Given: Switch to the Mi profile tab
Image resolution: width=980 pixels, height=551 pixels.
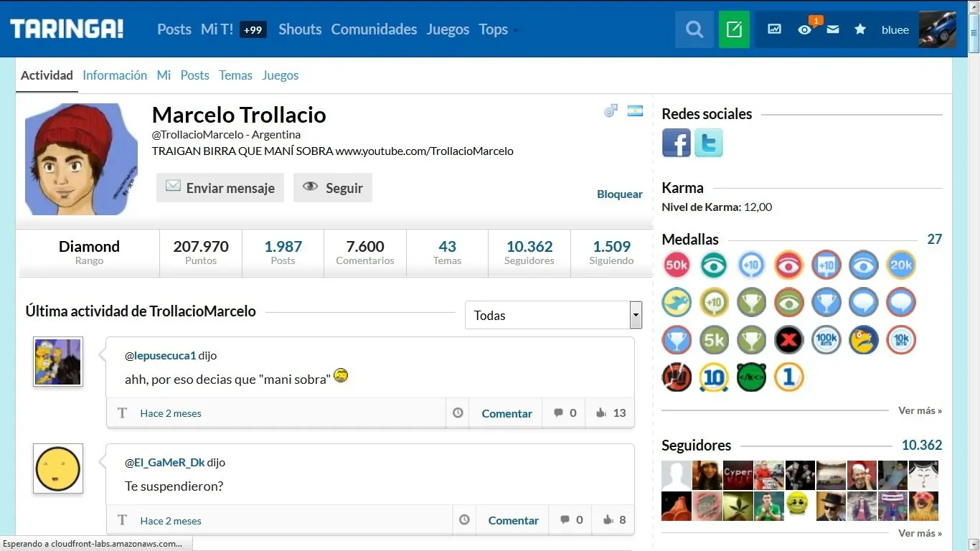Looking at the screenshot, I should [164, 75].
